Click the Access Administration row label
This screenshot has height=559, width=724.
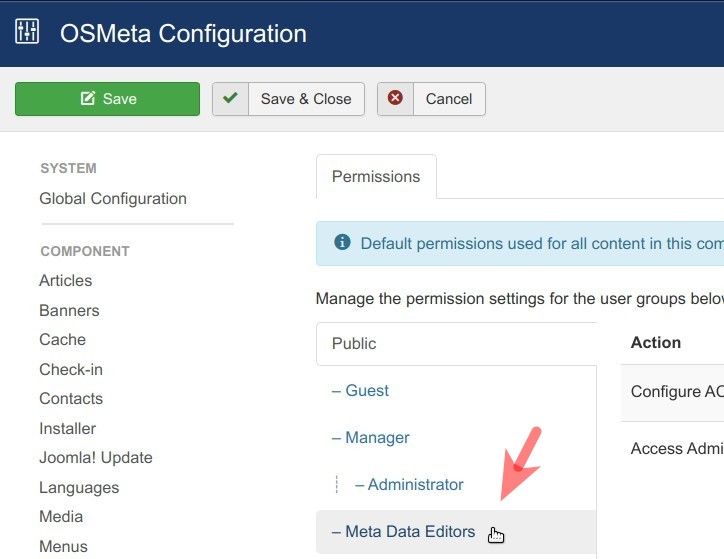coord(677,448)
